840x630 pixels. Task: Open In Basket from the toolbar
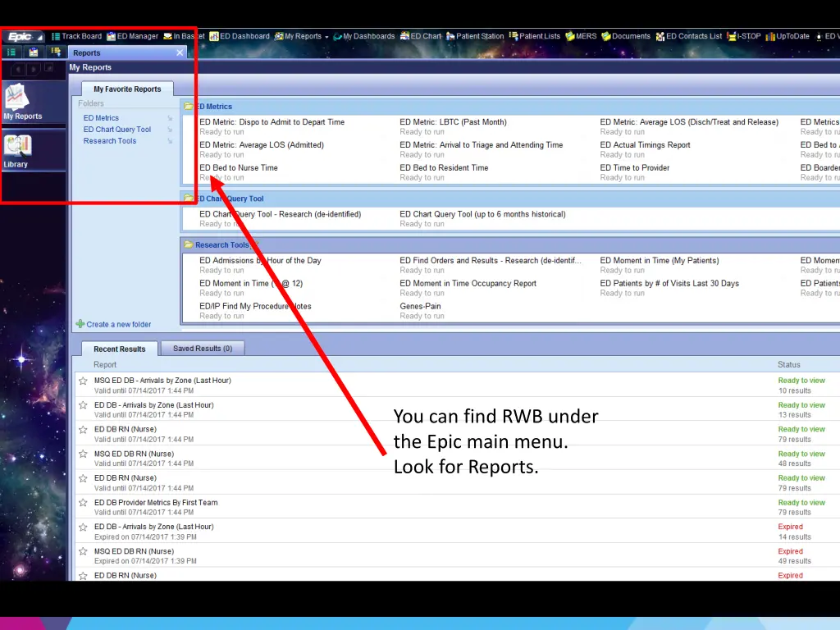(184, 36)
